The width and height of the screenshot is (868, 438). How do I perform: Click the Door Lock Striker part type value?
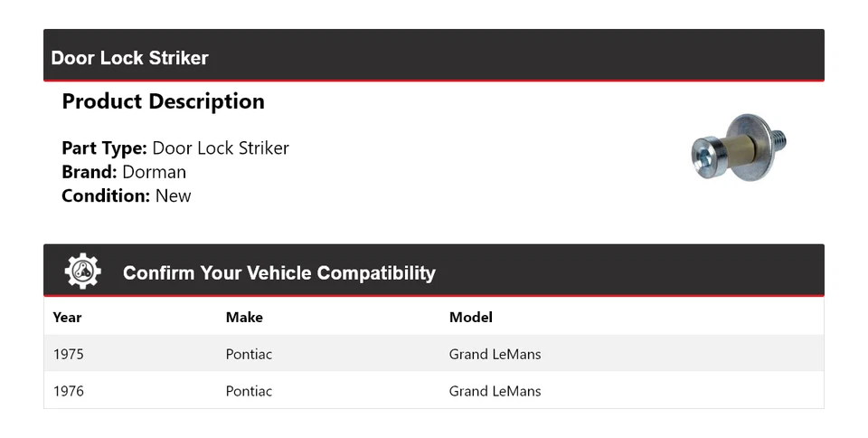click(221, 148)
